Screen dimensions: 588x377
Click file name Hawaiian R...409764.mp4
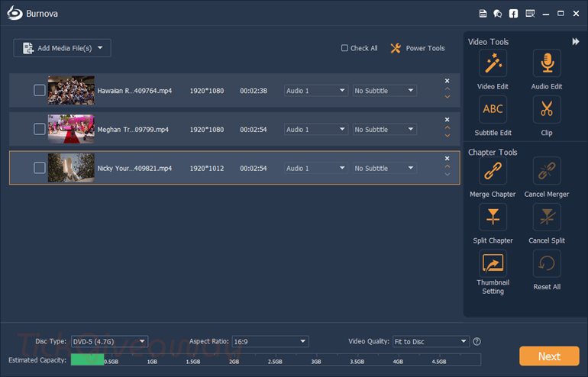point(134,91)
